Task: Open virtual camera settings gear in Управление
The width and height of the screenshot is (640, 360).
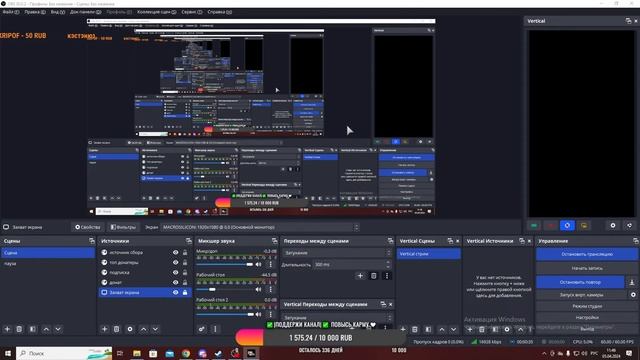Action: coord(633,295)
